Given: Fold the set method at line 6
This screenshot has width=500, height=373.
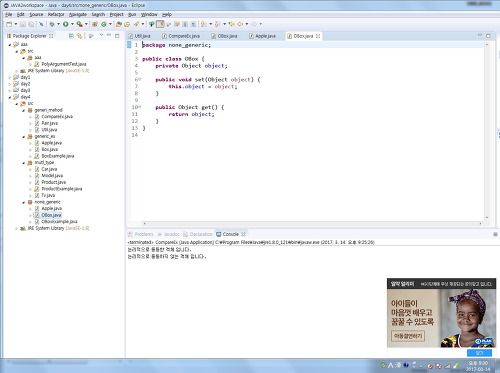Looking at the screenshot, I should point(140,79).
